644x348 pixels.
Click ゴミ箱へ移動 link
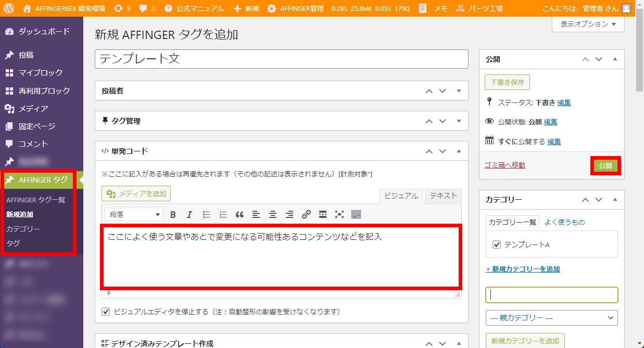coord(504,165)
